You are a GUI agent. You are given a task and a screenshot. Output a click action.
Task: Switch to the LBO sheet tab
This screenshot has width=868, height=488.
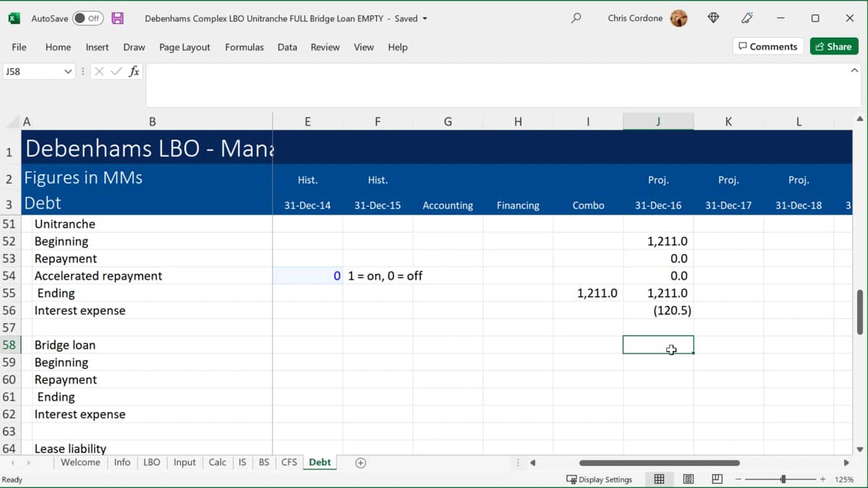pyautogui.click(x=152, y=462)
